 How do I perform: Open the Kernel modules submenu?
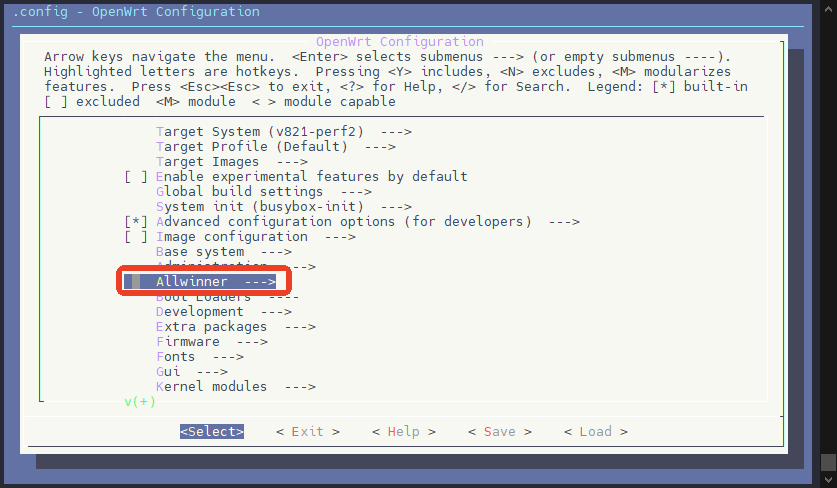(235, 386)
